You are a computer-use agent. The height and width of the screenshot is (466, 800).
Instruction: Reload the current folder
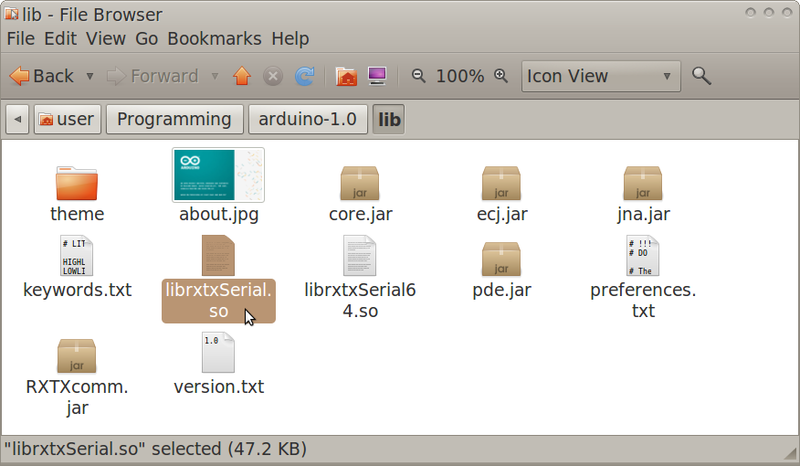[x=305, y=77]
